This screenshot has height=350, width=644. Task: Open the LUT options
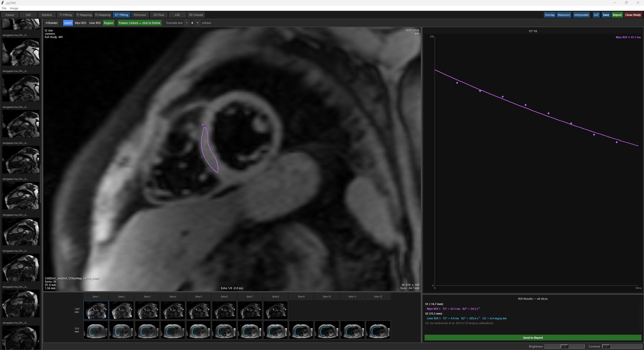(x=596, y=15)
